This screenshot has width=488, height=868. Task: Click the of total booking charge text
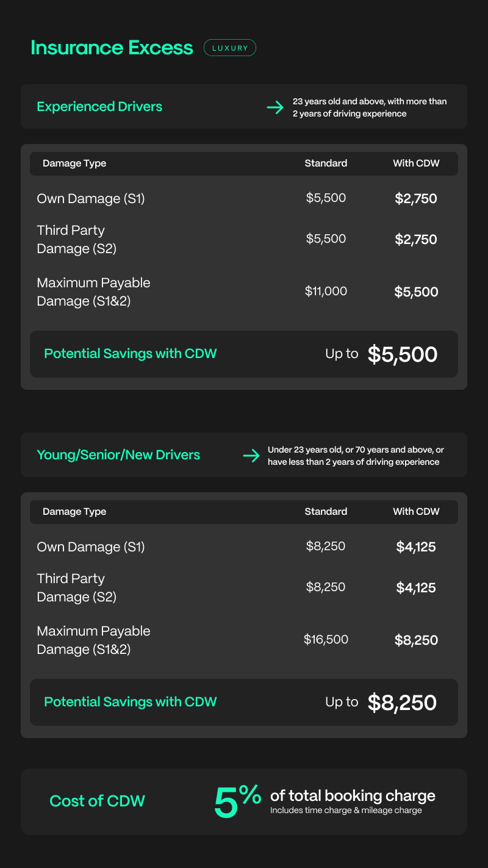(353, 796)
